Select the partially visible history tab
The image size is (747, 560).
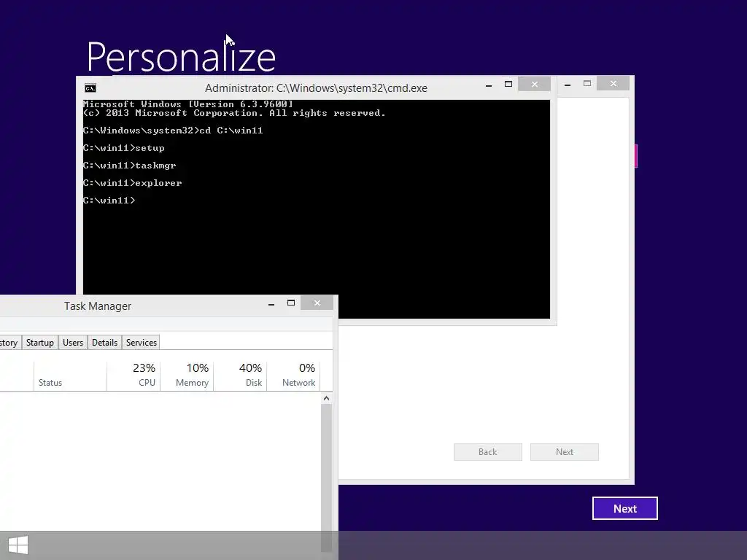click(9, 343)
